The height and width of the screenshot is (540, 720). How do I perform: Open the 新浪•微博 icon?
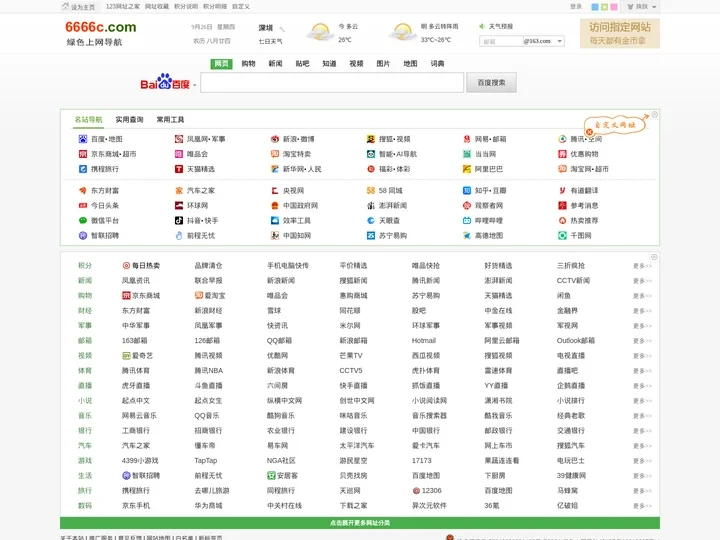pyautogui.click(x=275, y=139)
